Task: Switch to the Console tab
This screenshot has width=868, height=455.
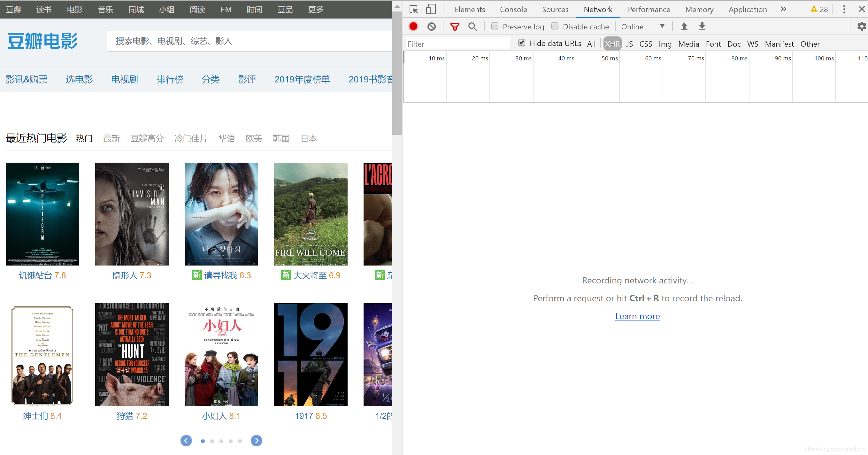Action: (x=513, y=10)
